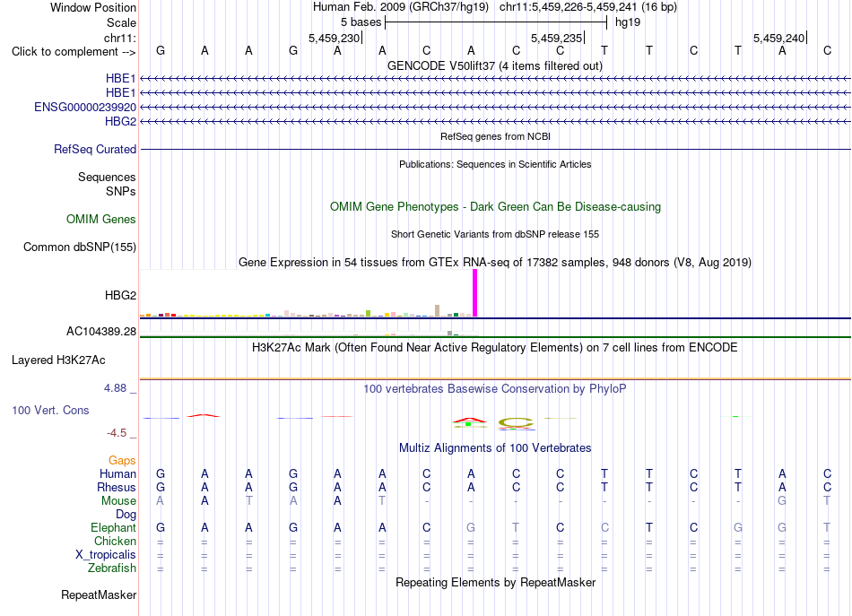Open 'Multiz Alignments of 100 Vertebrates' title
This screenshot has height=616, width=852.
point(495,448)
